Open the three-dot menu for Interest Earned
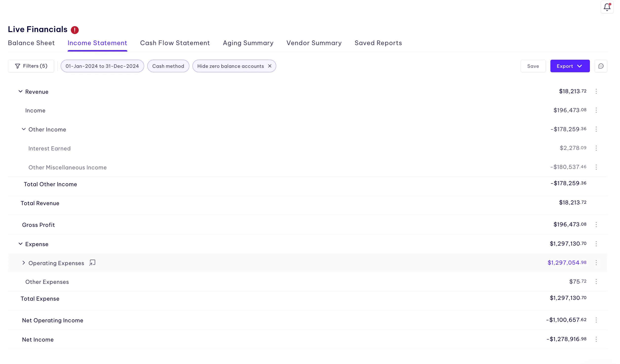This screenshot has width=620, height=364. pos(596,148)
